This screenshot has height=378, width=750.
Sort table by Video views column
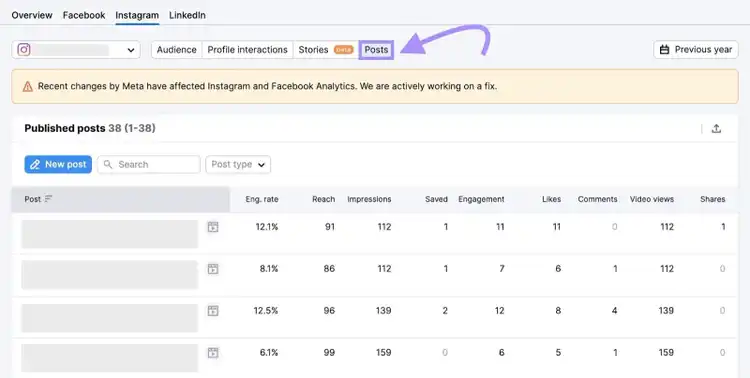tap(651, 199)
